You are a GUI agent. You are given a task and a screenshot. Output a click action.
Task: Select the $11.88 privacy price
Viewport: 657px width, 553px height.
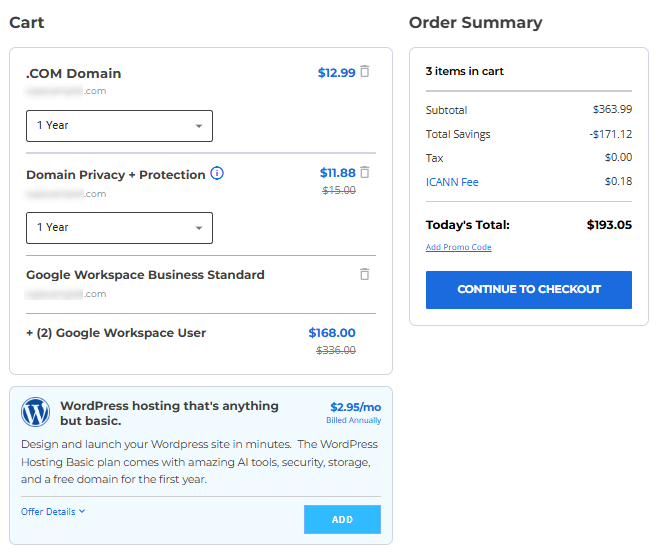coord(338,173)
